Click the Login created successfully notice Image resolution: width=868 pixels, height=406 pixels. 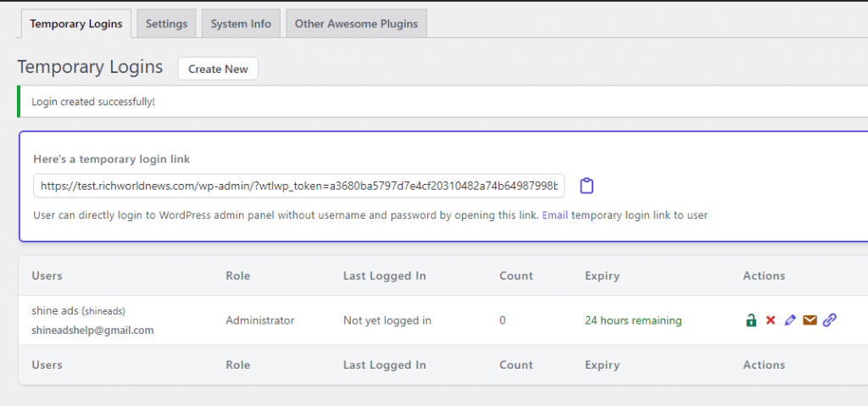[442, 102]
